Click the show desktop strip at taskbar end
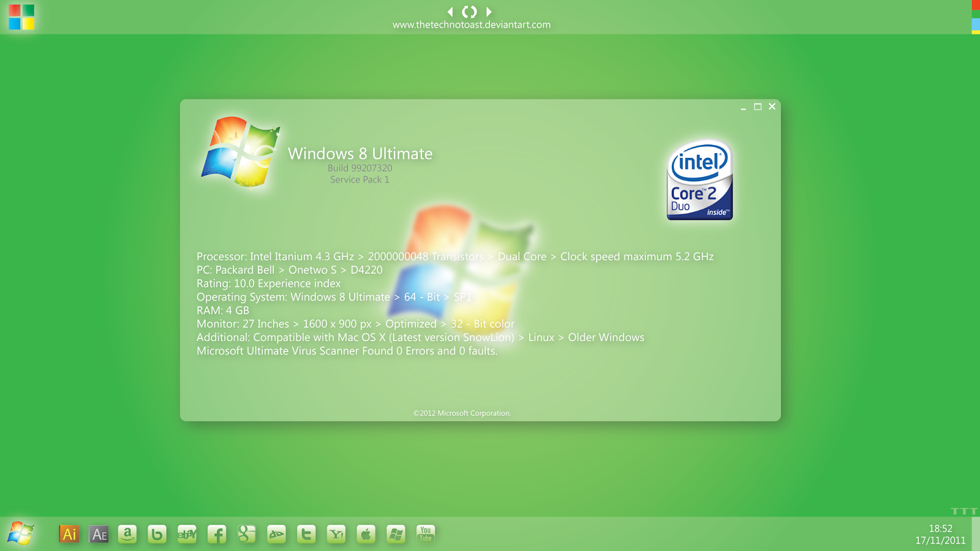The image size is (980, 551). pos(976,534)
